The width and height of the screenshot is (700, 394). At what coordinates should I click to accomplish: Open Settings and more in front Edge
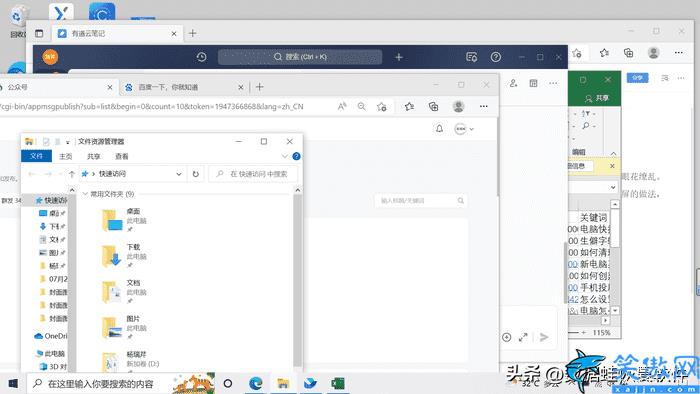point(483,106)
